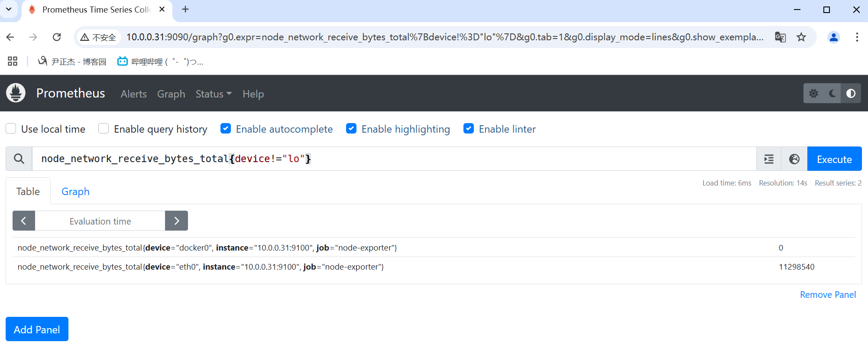Viewport: 868px width, 355px height.
Task: Click the search magnifier icon
Action: [x=19, y=159]
